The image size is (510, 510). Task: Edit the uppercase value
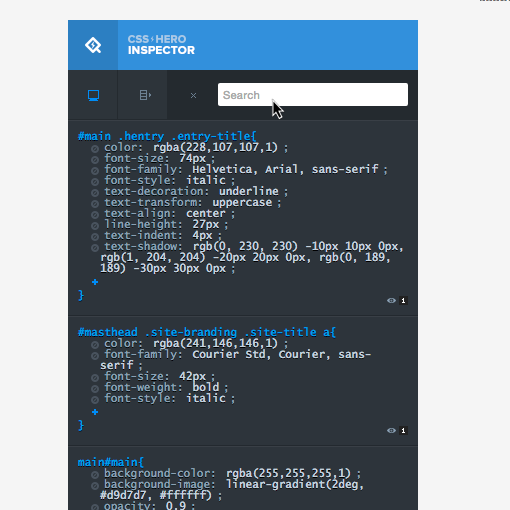pos(242,202)
